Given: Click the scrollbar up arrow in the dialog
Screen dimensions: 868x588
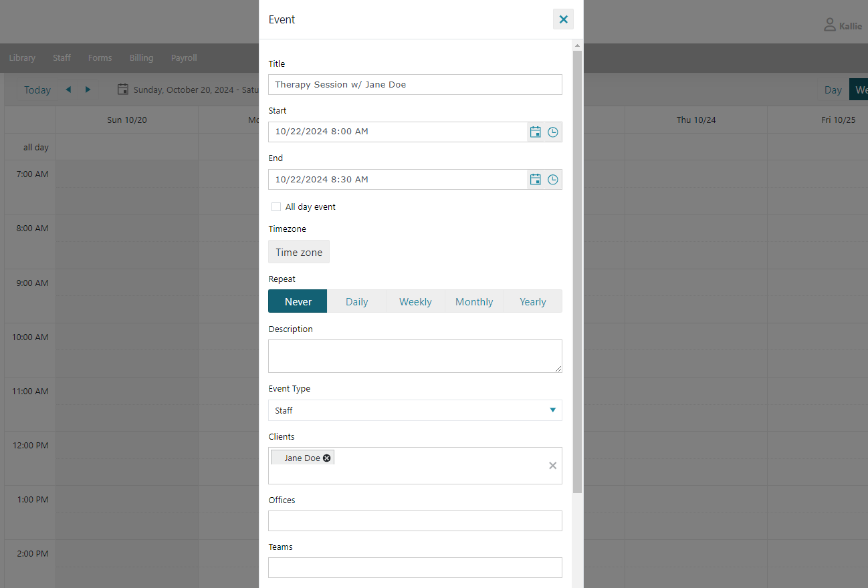Looking at the screenshot, I should click(578, 45).
